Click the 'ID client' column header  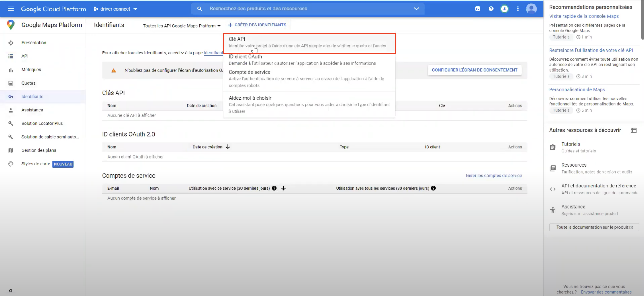click(x=432, y=147)
